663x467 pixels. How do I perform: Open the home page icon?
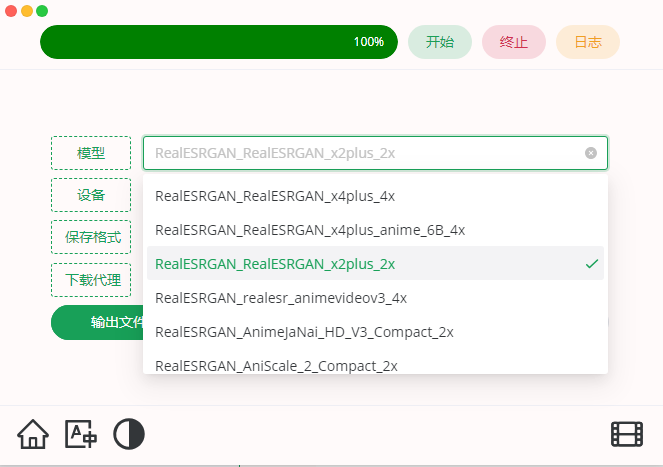click(x=33, y=434)
